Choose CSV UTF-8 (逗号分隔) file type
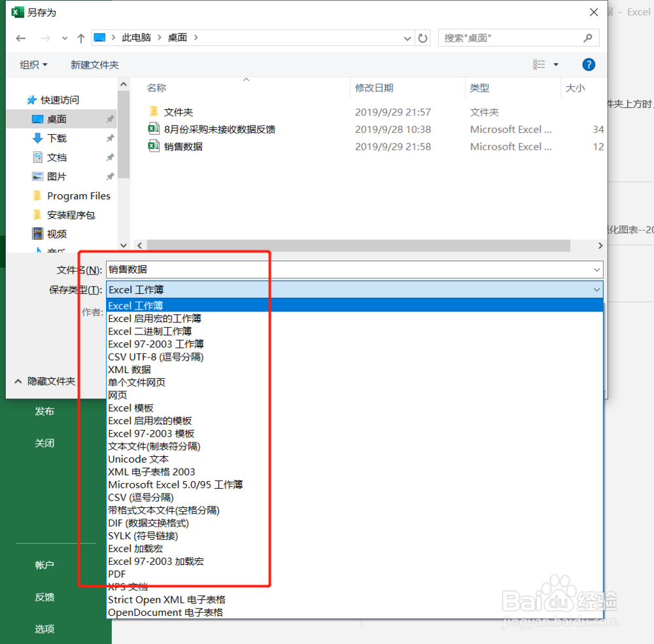 156,357
